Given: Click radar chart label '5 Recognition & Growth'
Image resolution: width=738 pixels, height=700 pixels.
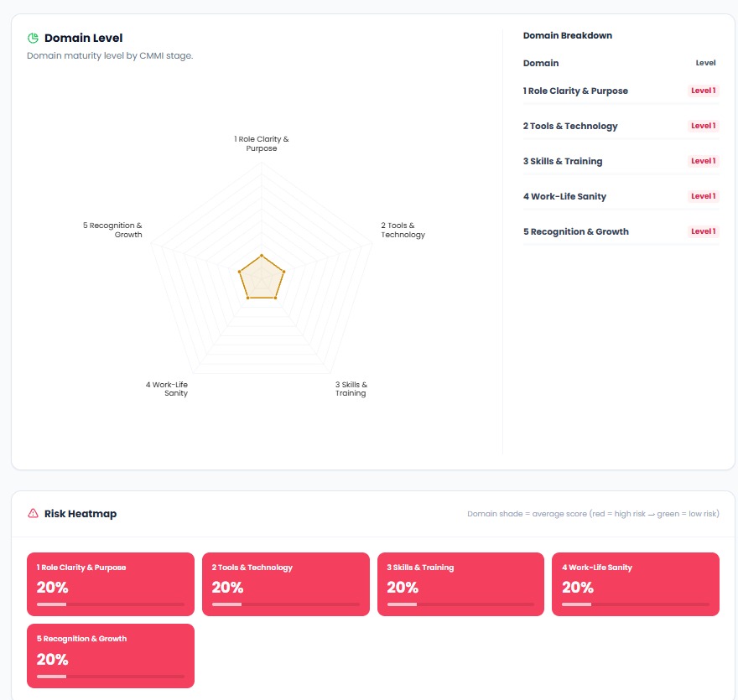Looking at the screenshot, I should pyautogui.click(x=112, y=230).
